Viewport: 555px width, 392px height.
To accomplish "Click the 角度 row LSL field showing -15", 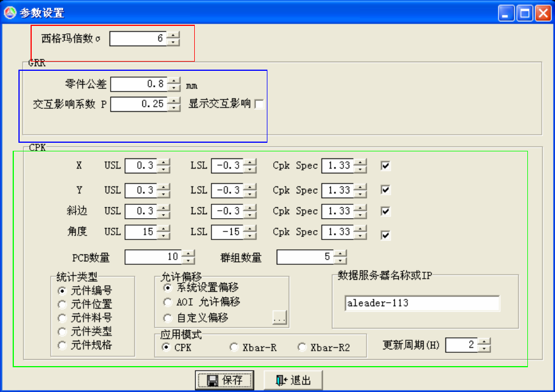I will 227,232.
